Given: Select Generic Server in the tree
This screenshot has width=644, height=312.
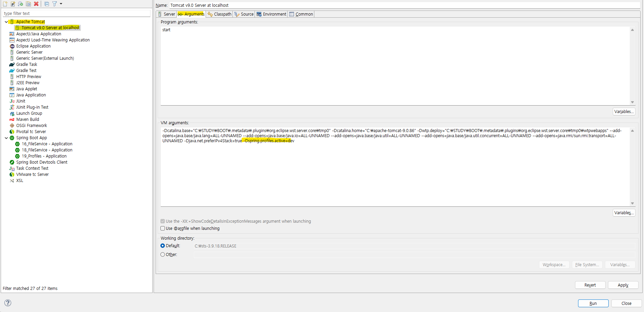Looking at the screenshot, I should click(29, 52).
